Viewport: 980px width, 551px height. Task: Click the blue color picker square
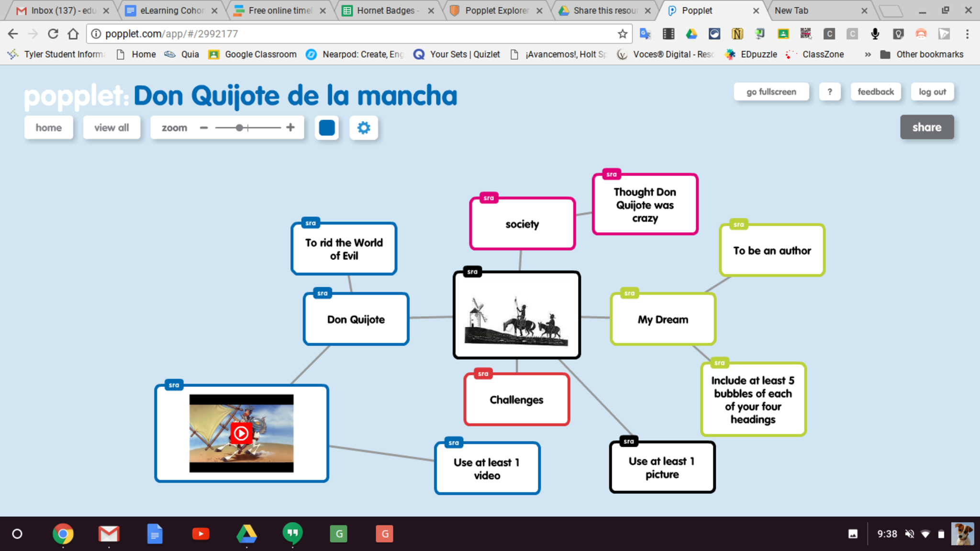click(x=327, y=128)
